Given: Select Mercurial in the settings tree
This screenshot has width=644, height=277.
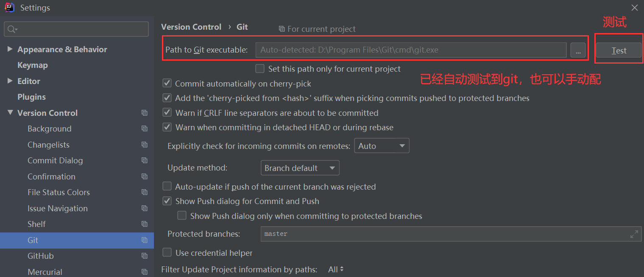Looking at the screenshot, I should (45, 272).
